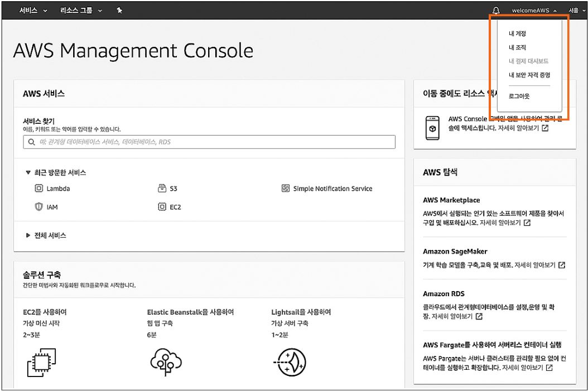Select 내 보안 자격 증명 menu entry
Image resolution: width=588 pixels, height=391 pixels.
point(529,75)
